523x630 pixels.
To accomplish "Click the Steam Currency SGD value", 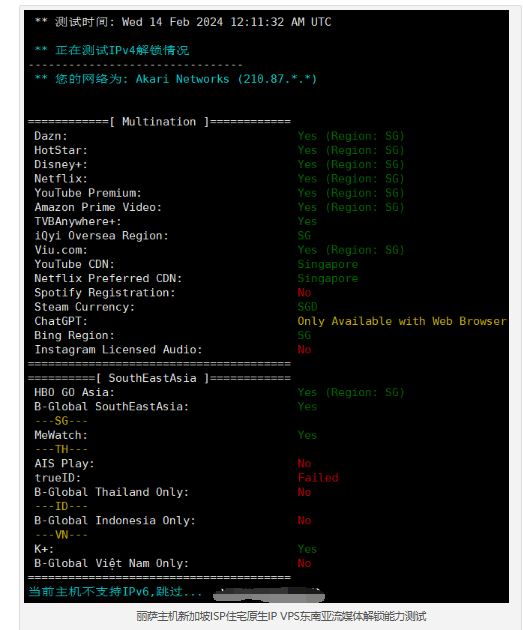I will [307, 307].
